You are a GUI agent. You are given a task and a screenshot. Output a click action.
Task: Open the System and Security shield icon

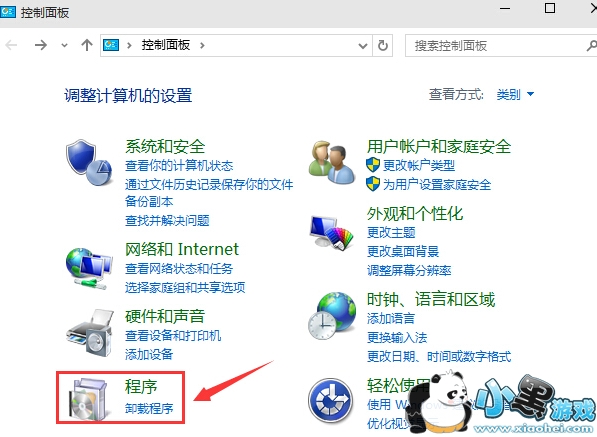(x=89, y=162)
